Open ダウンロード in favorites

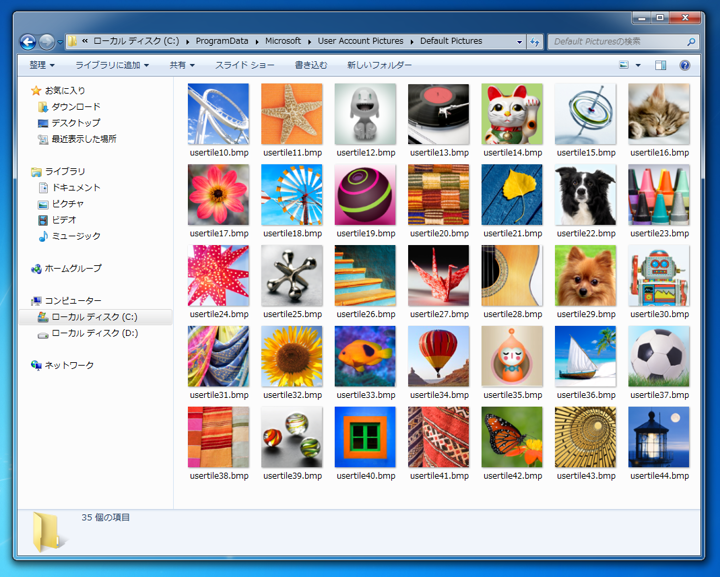point(69,107)
